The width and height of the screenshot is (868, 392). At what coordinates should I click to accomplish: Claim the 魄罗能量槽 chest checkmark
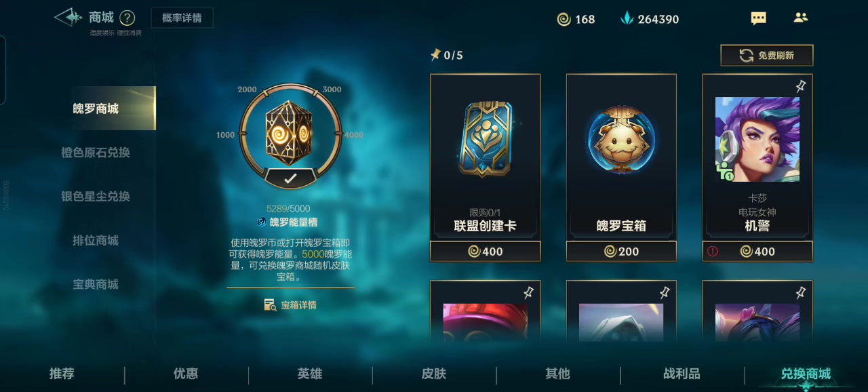tap(290, 178)
